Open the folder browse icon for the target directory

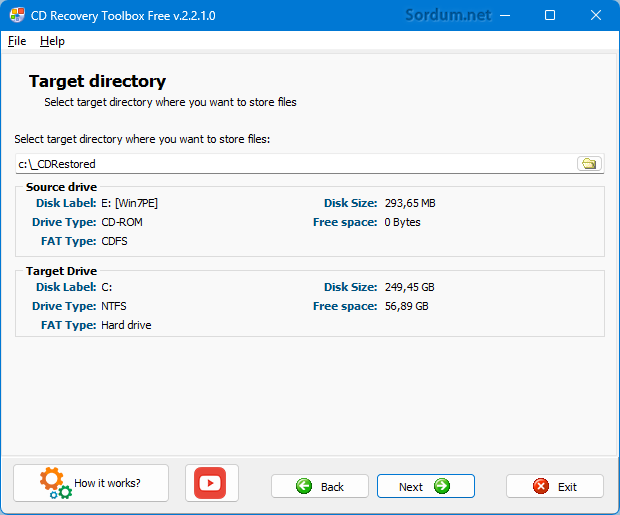coord(589,163)
